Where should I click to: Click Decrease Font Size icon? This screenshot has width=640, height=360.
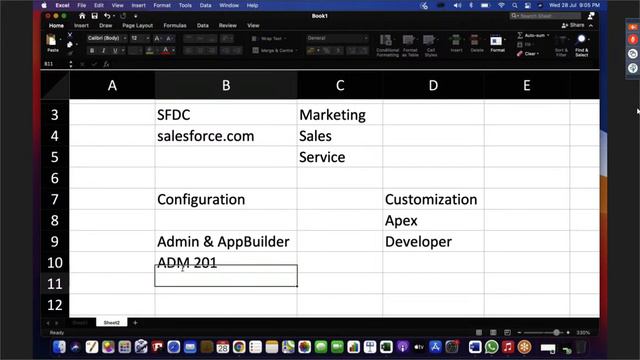tap(169, 38)
